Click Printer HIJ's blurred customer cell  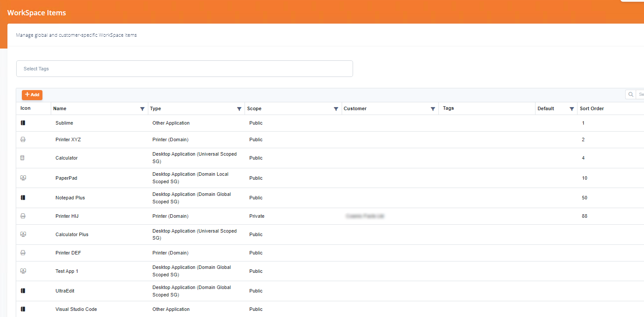365,216
